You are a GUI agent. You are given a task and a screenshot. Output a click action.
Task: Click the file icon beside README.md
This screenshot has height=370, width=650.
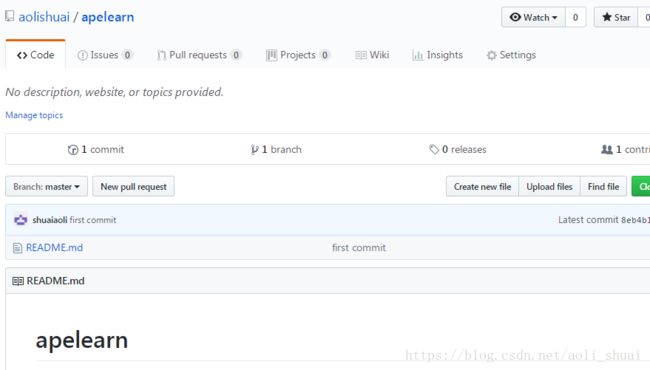(17, 248)
